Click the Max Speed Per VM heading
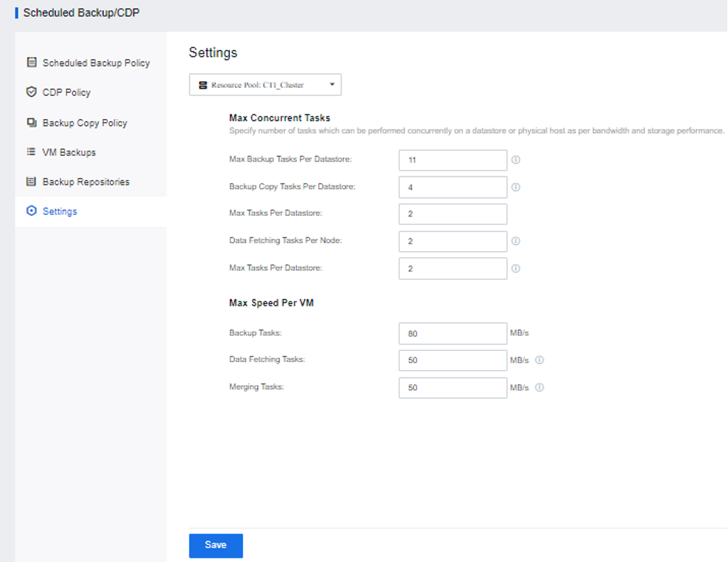 [x=271, y=302]
